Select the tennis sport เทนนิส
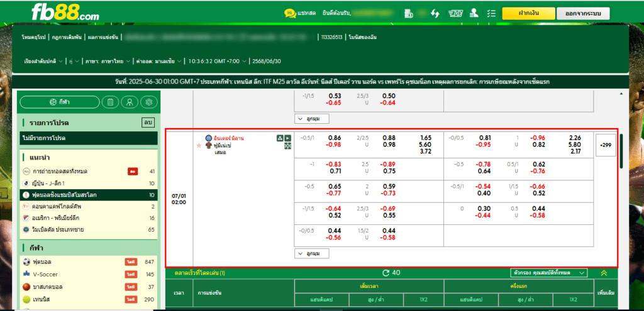Screen dimensions: 644x311 [x=89, y=299]
